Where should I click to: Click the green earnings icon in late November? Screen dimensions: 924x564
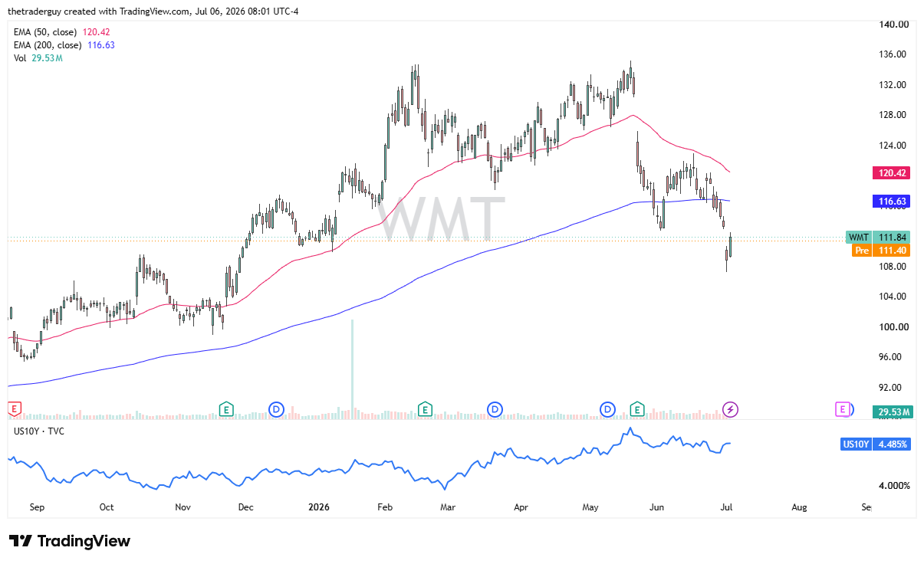(225, 409)
